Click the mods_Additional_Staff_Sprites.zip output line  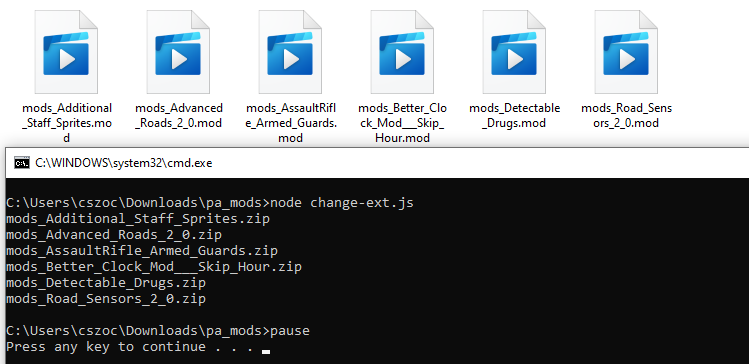[x=138, y=219]
